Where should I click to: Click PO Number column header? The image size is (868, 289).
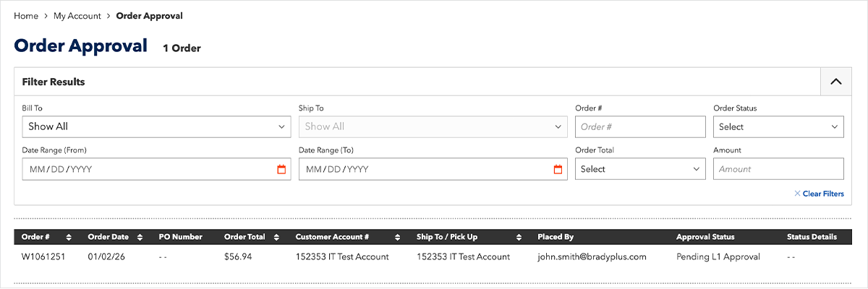pyautogui.click(x=180, y=237)
